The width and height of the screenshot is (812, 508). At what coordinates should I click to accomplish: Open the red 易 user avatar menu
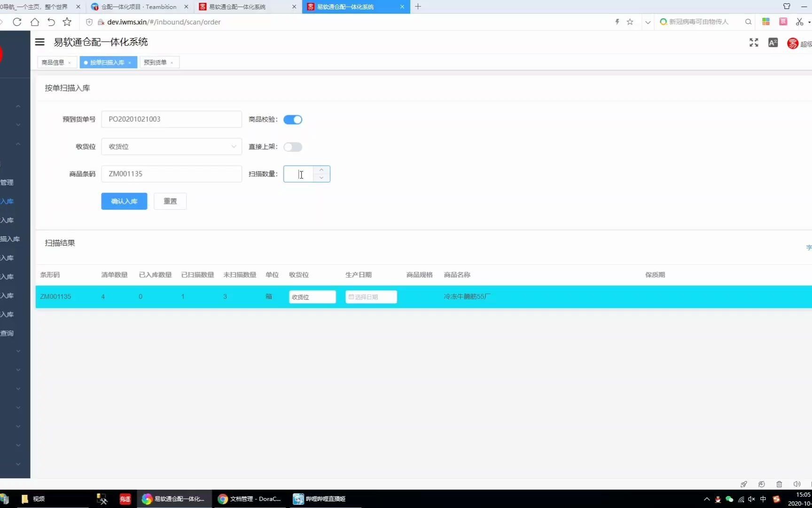pos(793,43)
